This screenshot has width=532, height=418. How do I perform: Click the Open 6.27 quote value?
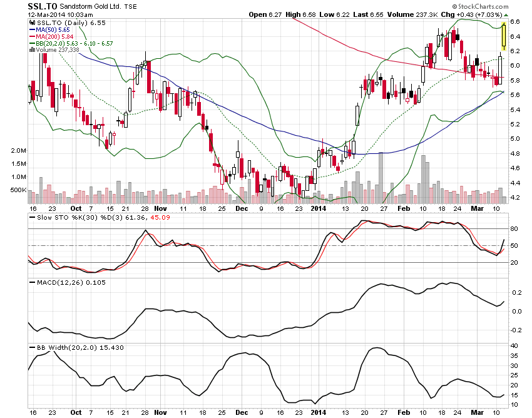click(x=265, y=14)
